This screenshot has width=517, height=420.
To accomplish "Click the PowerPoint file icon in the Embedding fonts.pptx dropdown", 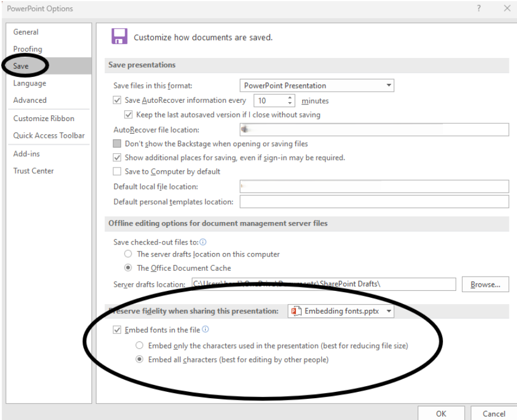I will pyautogui.click(x=296, y=311).
